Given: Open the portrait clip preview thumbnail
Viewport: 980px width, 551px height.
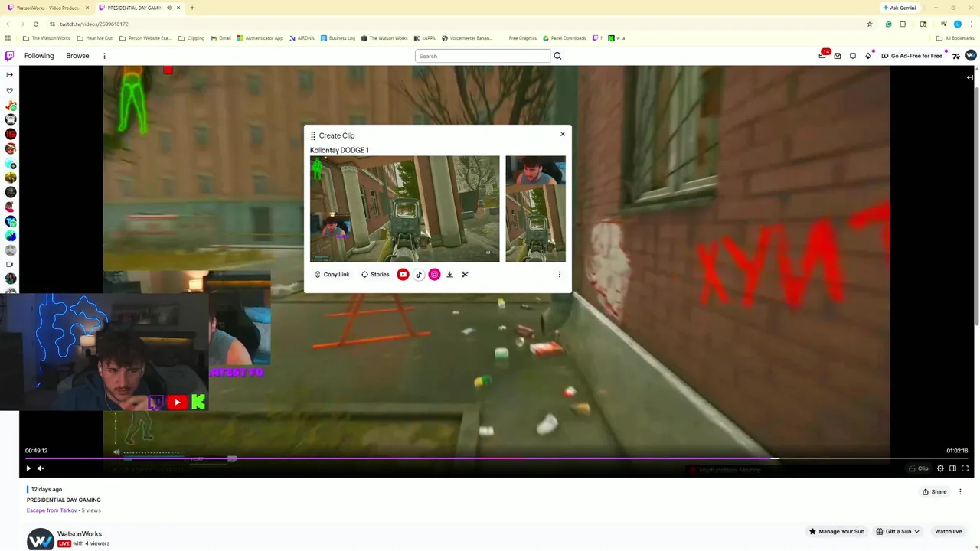Looking at the screenshot, I should [535, 209].
